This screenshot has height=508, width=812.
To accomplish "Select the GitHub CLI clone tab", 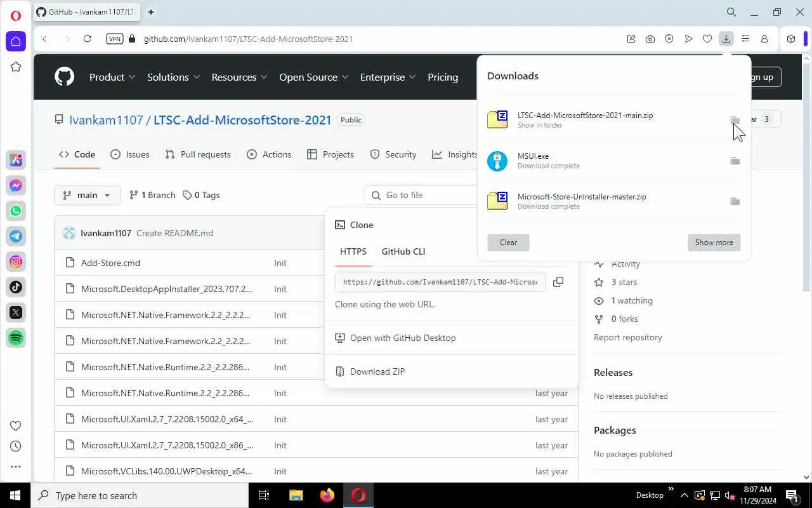I will coord(403,251).
